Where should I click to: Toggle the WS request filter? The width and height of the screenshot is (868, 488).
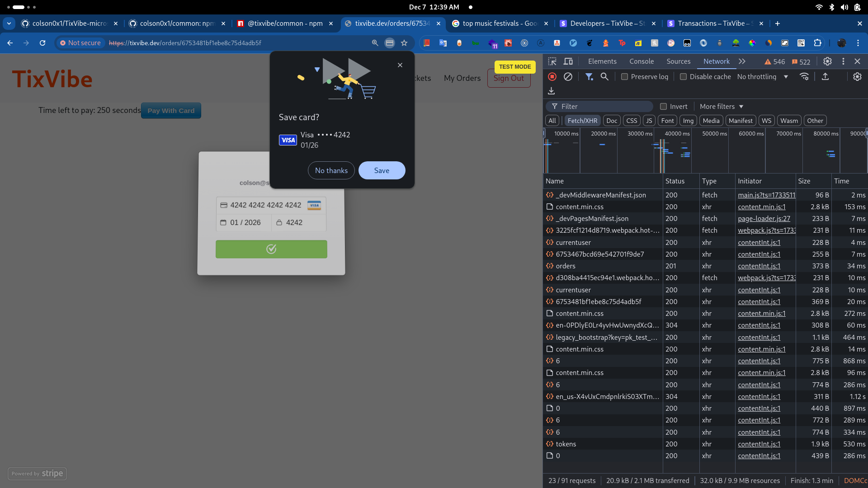pyautogui.click(x=766, y=121)
